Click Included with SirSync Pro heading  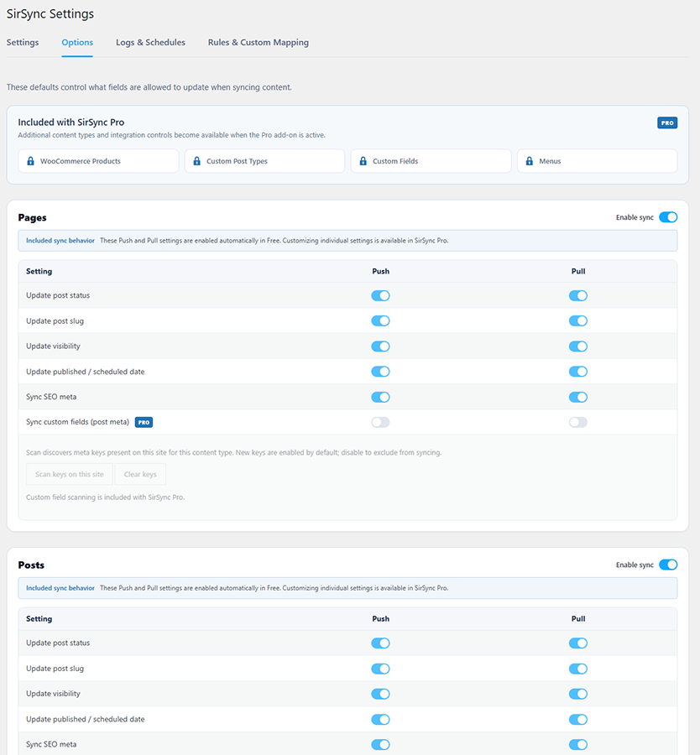71,122
